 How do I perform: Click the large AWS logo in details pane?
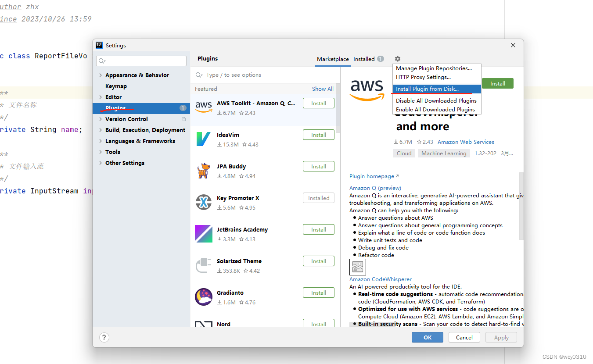[x=367, y=89]
